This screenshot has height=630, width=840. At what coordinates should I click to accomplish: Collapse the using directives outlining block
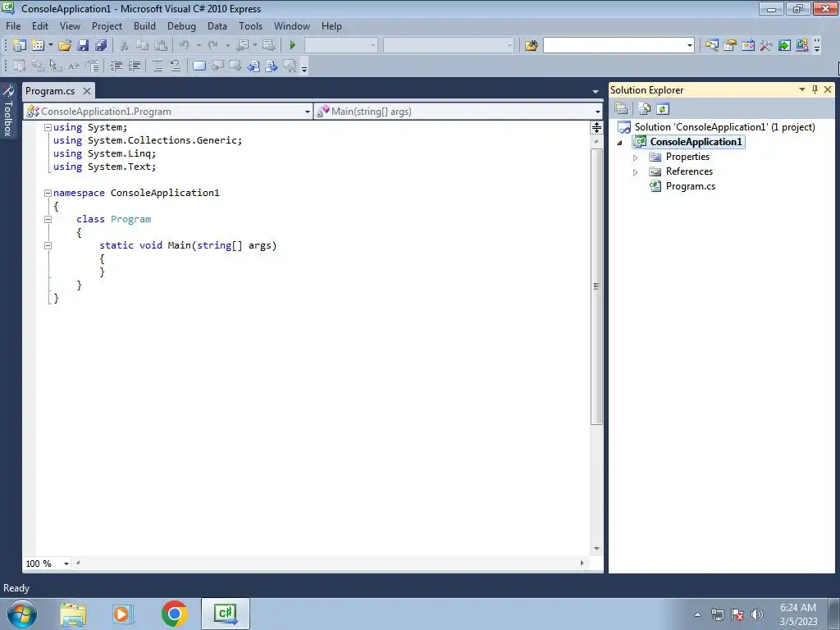click(x=48, y=127)
